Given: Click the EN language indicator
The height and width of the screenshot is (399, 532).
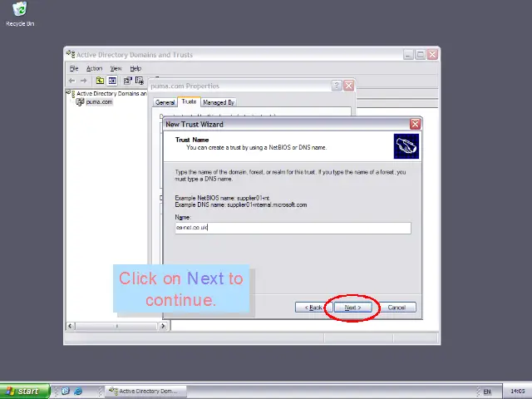Looking at the screenshot, I should pyautogui.click(x=487, y=392).
